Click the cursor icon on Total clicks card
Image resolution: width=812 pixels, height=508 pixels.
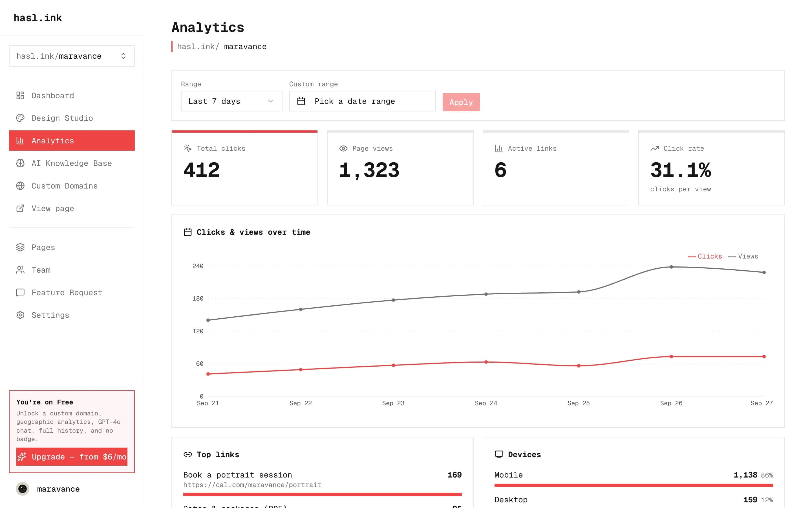(x=187, y=148)
